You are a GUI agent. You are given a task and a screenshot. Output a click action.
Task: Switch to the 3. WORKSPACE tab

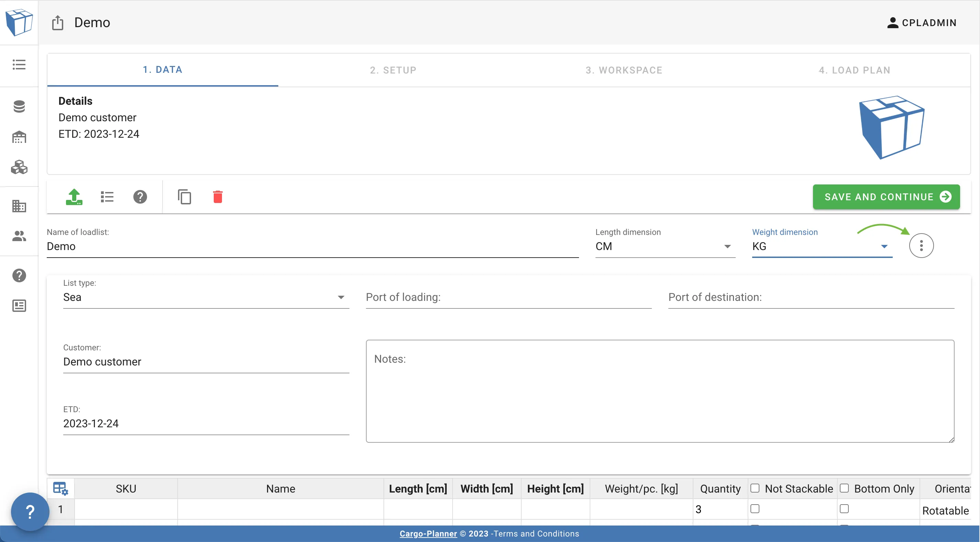[x=624, y=69]
